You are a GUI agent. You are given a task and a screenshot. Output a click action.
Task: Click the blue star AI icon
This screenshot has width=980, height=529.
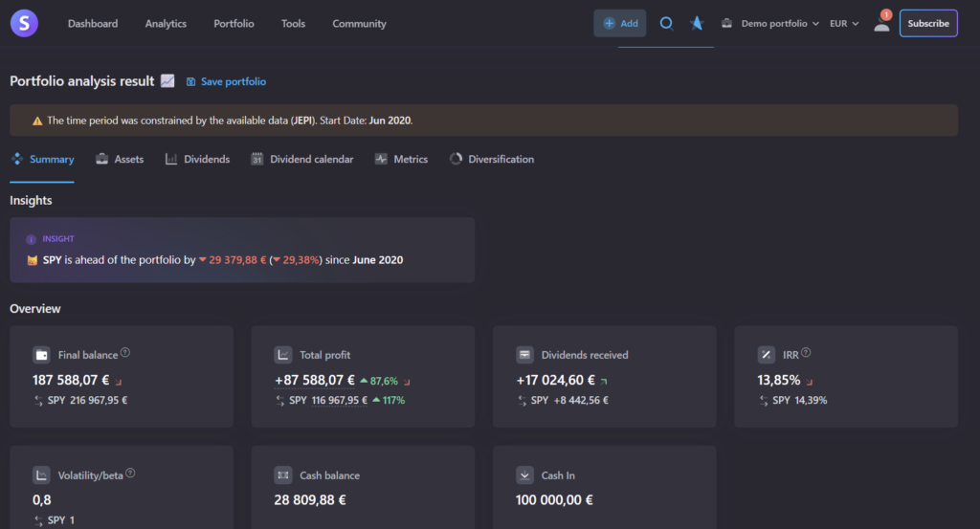[x=698, y=23]
